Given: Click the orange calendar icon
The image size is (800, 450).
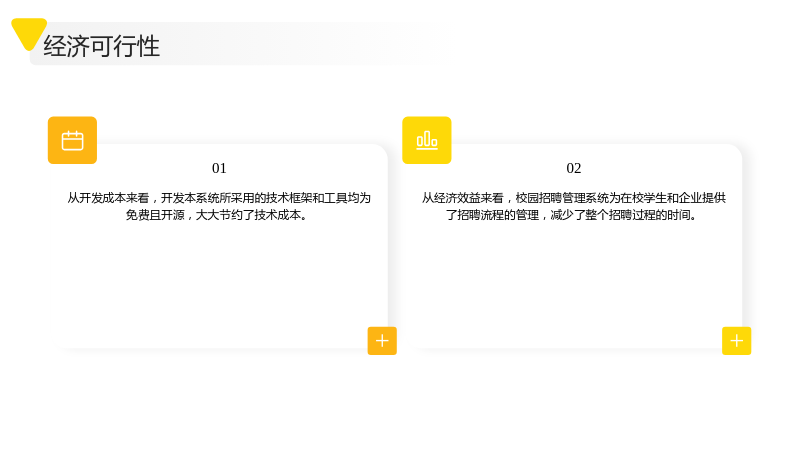Looking at the screenshot, I should pyautogui.click(x=72, y=140).
